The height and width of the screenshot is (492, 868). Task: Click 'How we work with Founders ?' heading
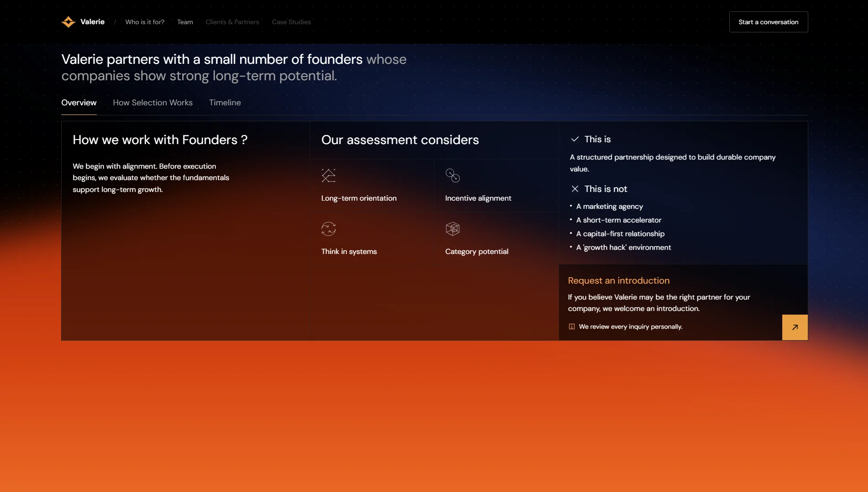pyautogui.click(x=160, y=140)
